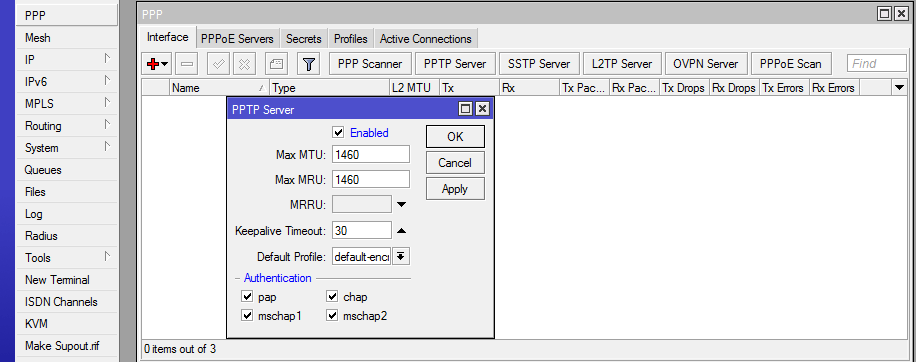Click the PPPoE Scan button

(x=790, y=64)
